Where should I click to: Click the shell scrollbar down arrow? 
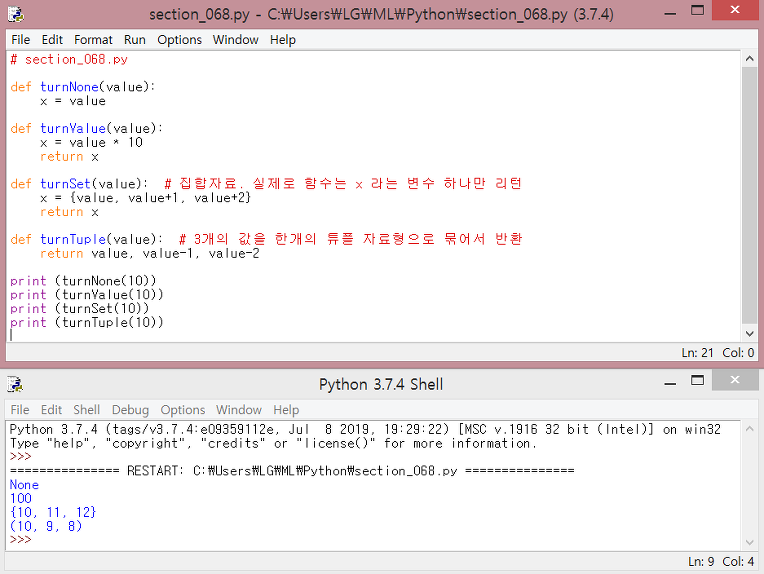pyautogui.click(x=749, y=542)
